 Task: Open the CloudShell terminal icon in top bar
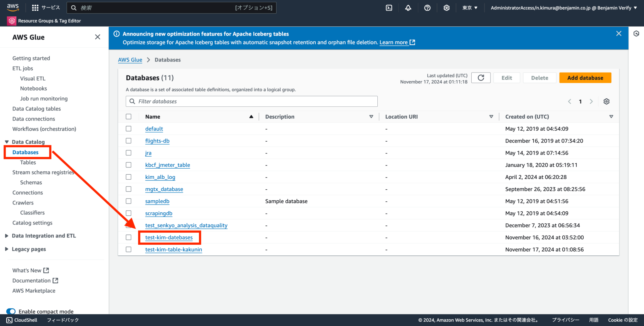pyautogui.click(x=389, y=8)
